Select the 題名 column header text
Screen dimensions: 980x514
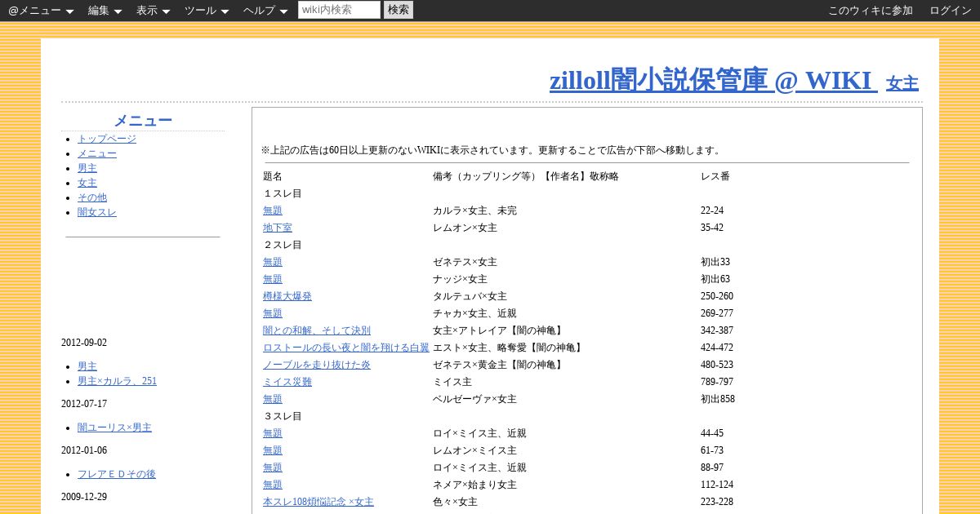click(x=273, y=176)
